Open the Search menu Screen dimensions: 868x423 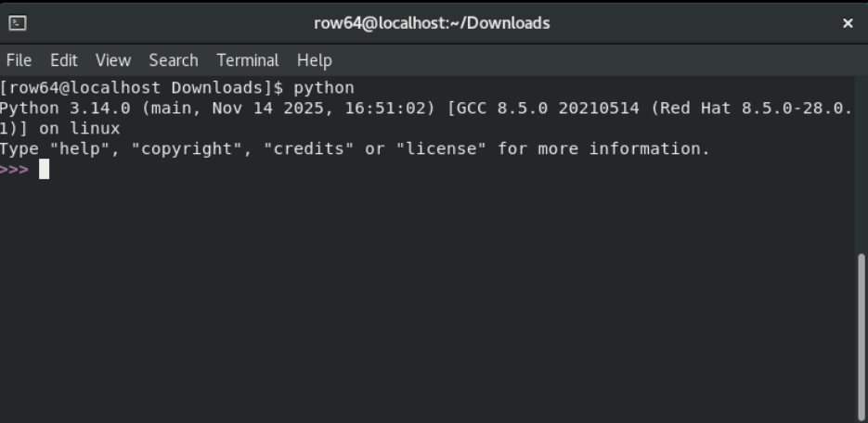coord(174,60)
